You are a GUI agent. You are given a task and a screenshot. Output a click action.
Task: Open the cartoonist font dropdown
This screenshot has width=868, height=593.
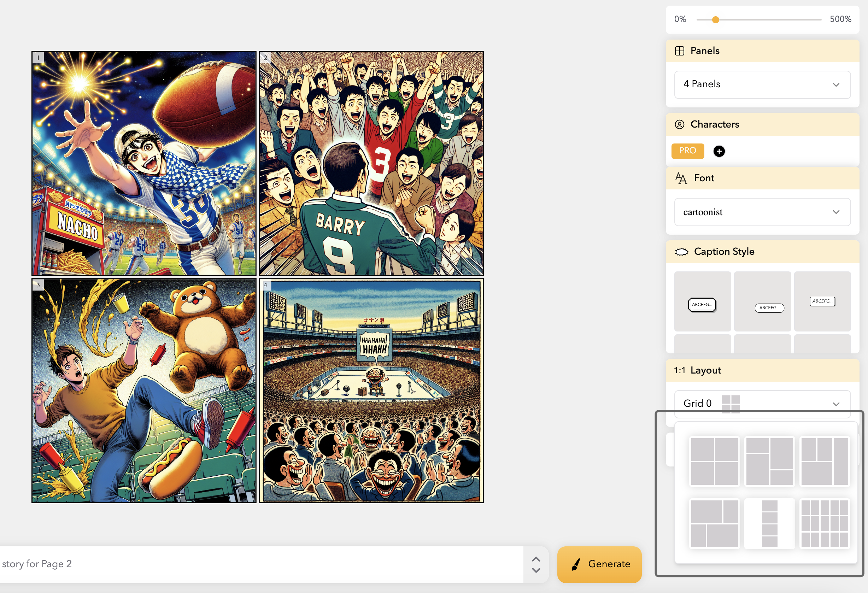point(762,212)
